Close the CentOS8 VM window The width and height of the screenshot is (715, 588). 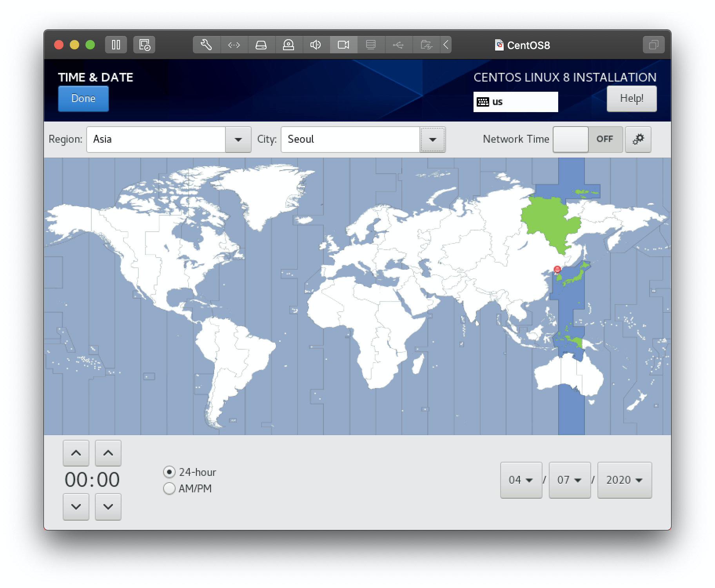pos(59,45)
